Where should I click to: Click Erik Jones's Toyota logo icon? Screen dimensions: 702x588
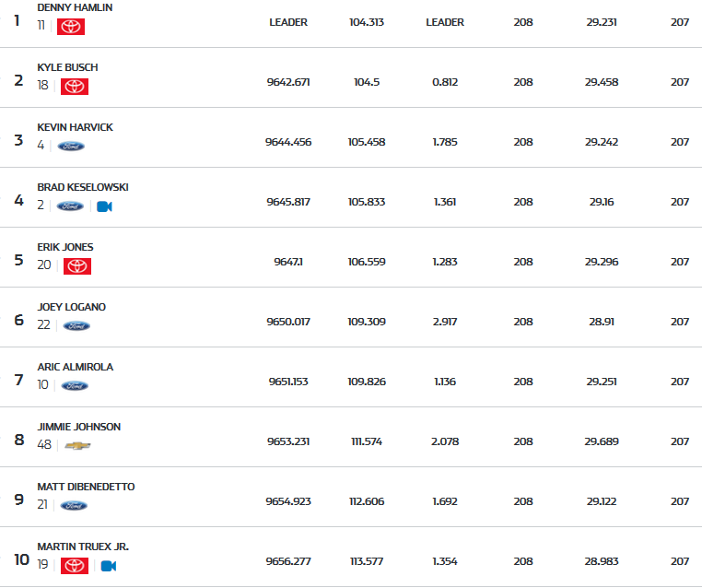click(77, 266)
